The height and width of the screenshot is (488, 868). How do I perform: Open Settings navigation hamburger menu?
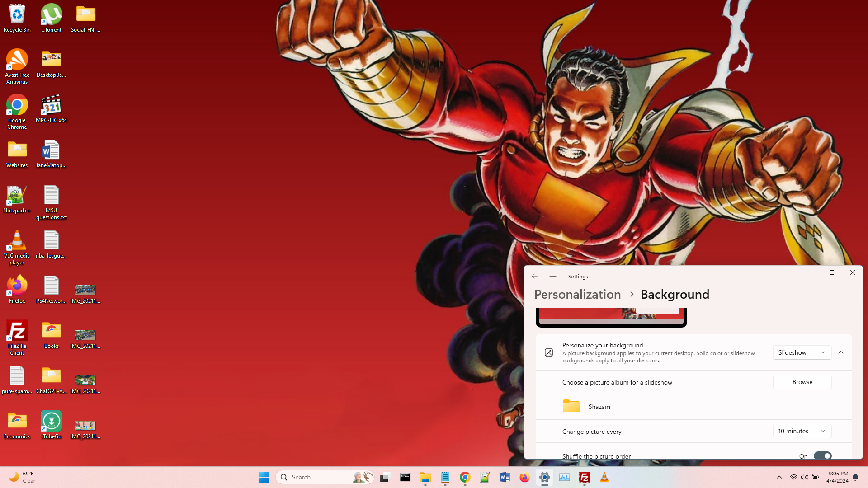[x=553, y=276]
